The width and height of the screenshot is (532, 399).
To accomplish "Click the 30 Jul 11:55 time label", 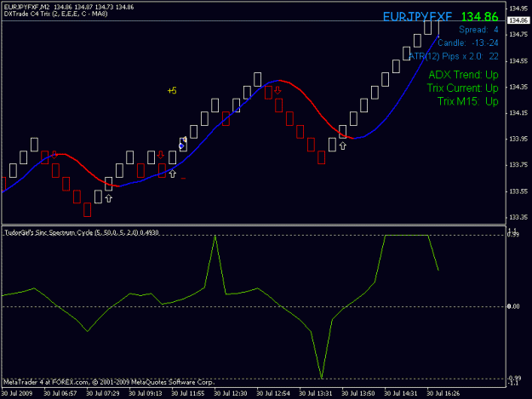I will click(x=188, y=394).
